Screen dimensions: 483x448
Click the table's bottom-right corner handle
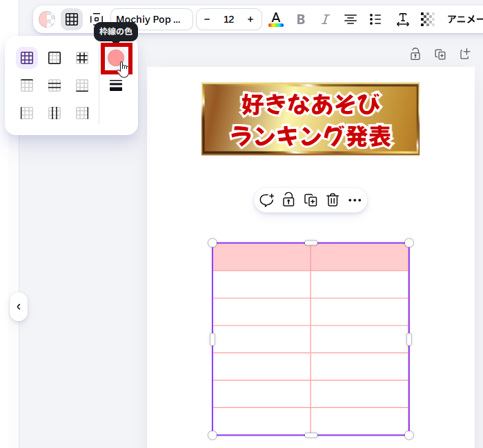(x=408, y=435)
